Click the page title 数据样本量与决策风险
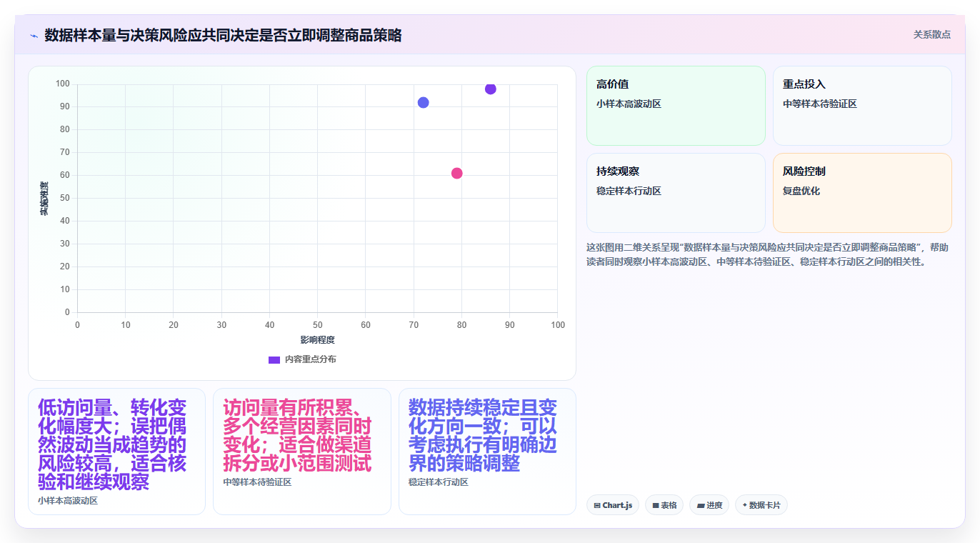Viewport: 980px width, 543px height. tap(223, 35)
